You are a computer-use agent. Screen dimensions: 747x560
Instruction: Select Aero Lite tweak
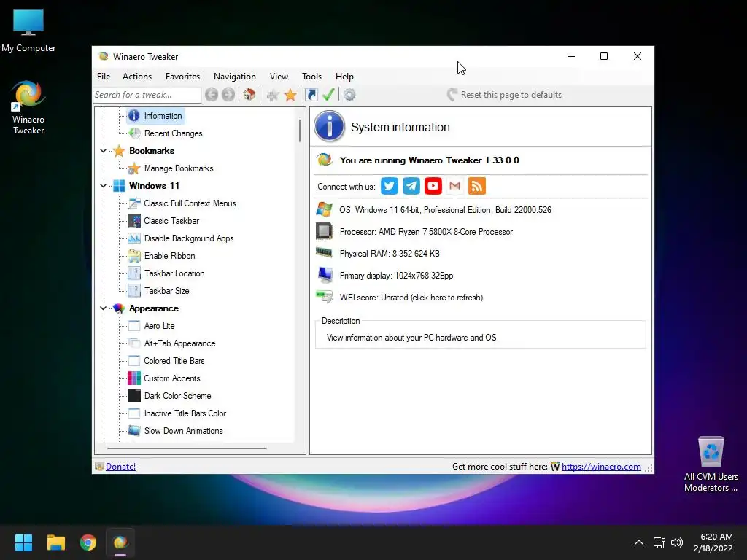point(159,326)
